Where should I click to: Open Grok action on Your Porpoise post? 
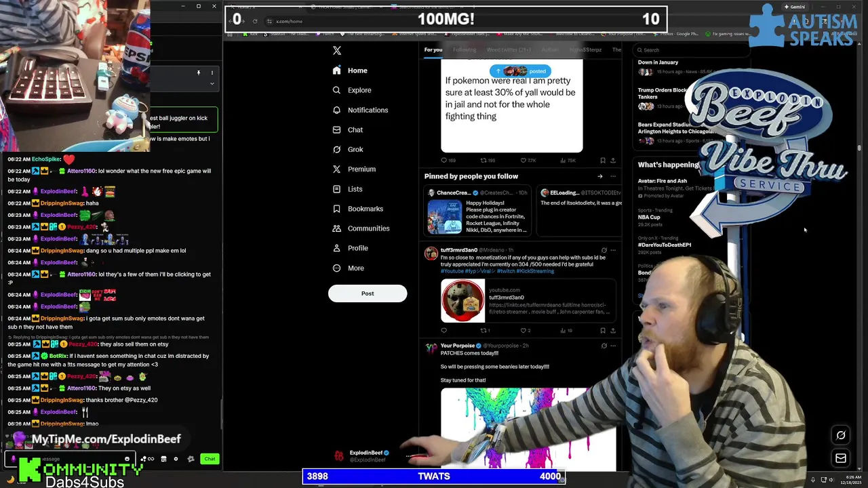tap(604, 346)
